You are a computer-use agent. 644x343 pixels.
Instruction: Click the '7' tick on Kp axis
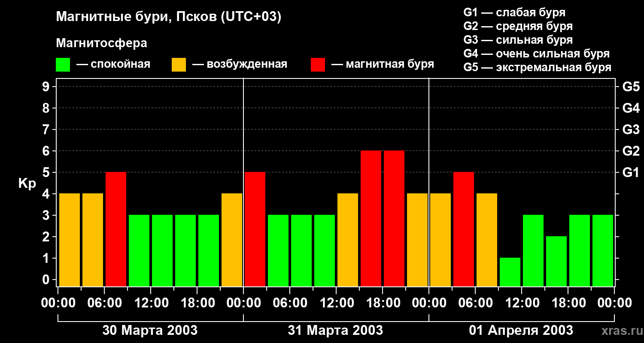pyautogui.click(x=47, y=130)
